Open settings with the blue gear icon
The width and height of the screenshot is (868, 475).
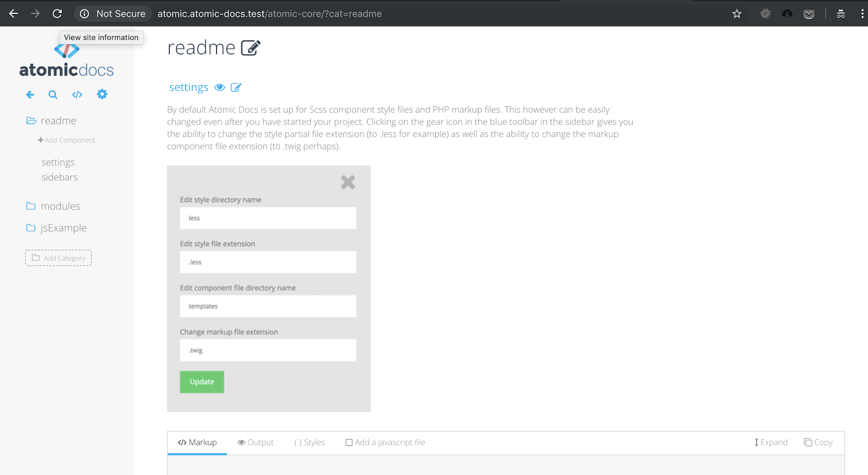point(102,94)
